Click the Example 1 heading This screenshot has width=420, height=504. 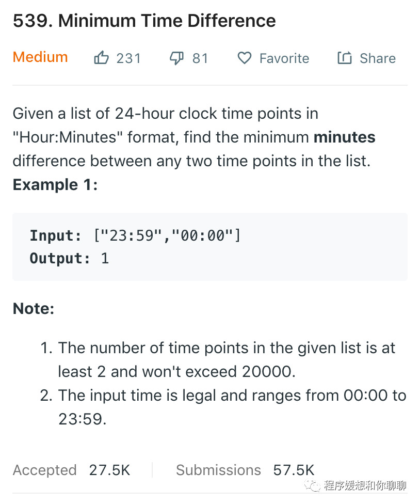[x=55, y=184]
